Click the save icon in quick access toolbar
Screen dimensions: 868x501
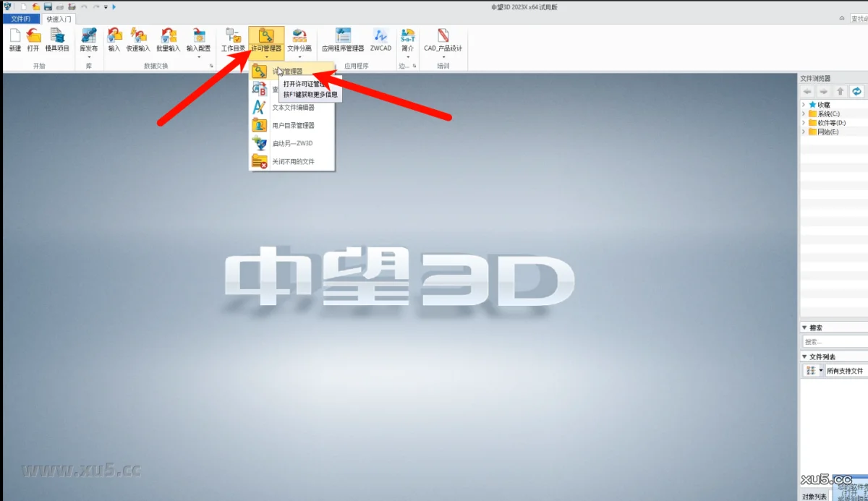(x=47, y=7)
